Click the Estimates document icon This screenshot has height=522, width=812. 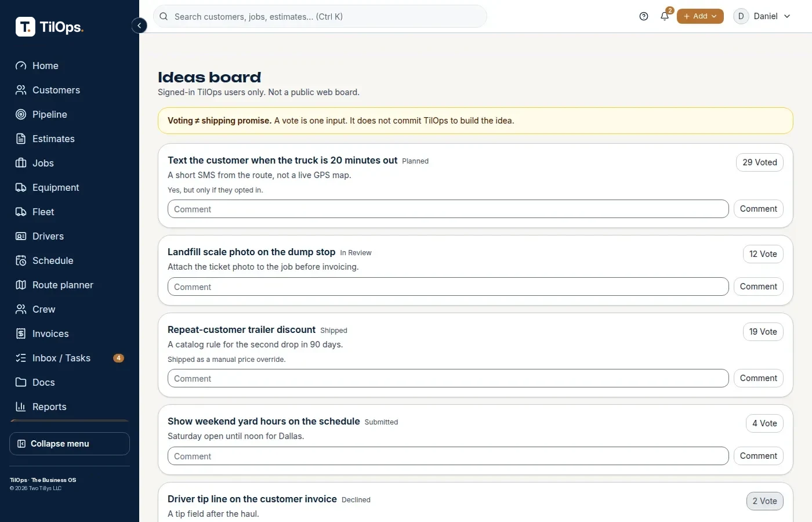[x=21, y=139]
